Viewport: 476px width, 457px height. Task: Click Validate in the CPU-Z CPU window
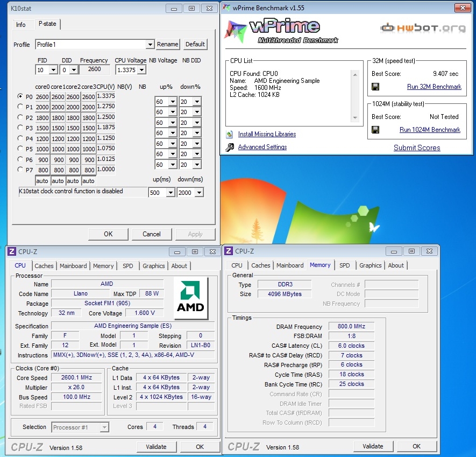(x=156, y=447)
